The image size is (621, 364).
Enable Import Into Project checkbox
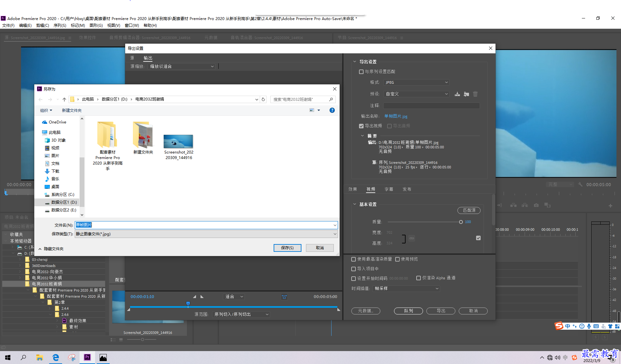[354, 269]
